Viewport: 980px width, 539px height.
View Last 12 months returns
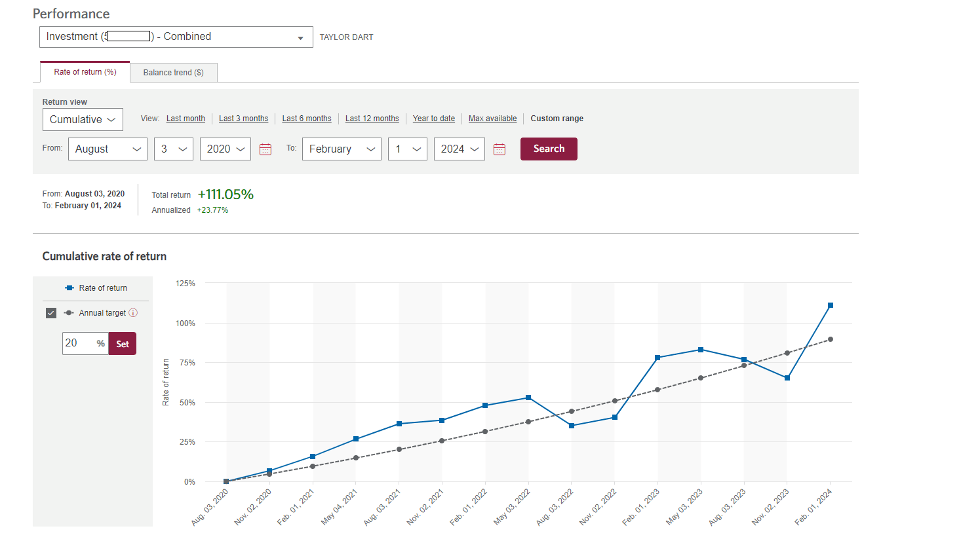(372, 119)
